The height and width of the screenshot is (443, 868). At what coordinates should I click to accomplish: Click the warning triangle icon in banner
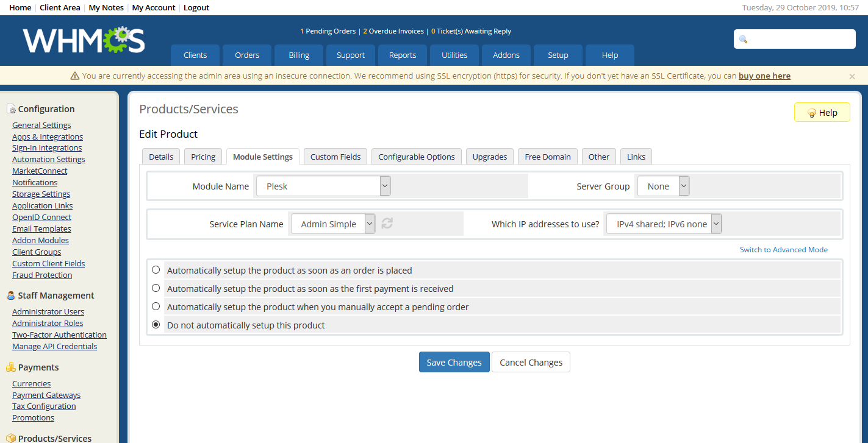tap(75, 76)
